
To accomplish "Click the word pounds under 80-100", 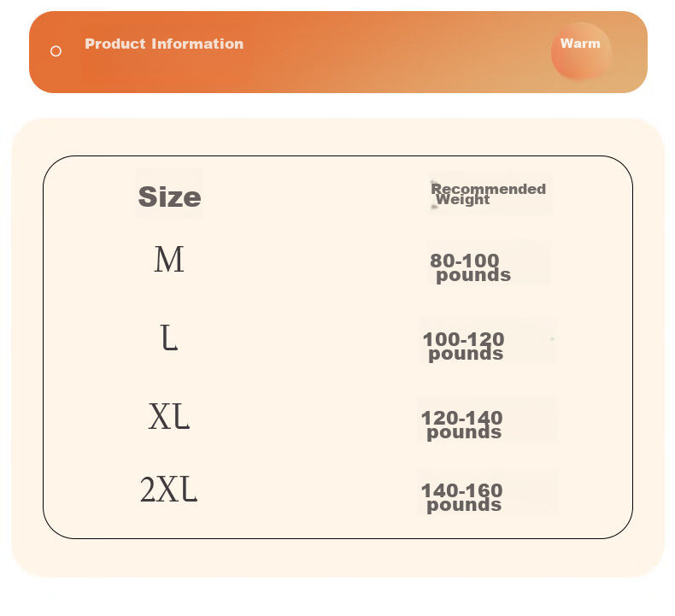I will (473, 275).
